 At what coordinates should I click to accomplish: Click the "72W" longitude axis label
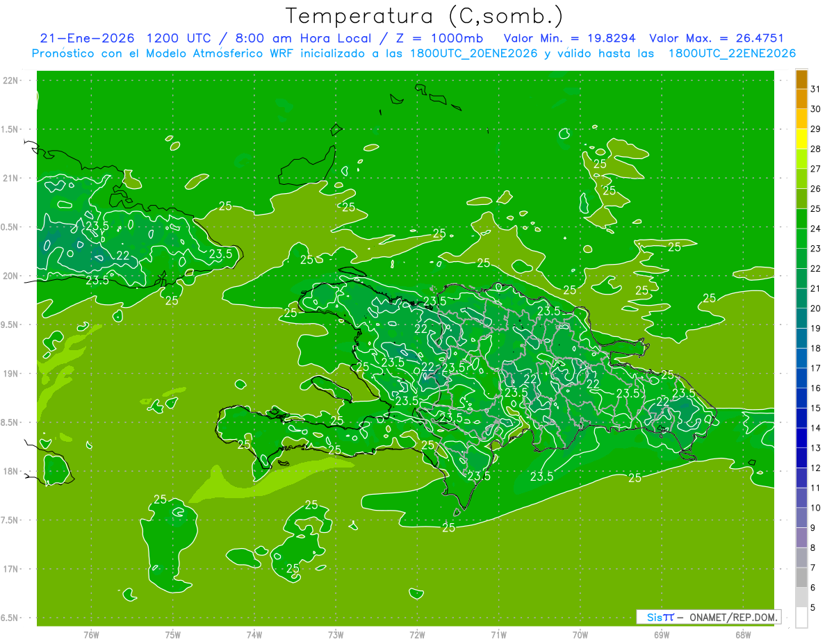(417, 634)
